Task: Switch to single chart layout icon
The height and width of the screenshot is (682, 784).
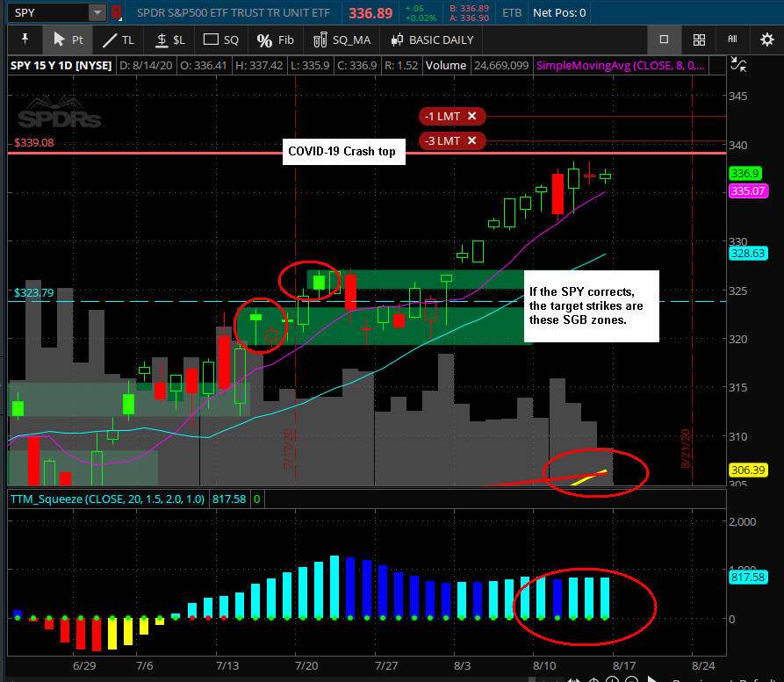Action: [664, 39]
